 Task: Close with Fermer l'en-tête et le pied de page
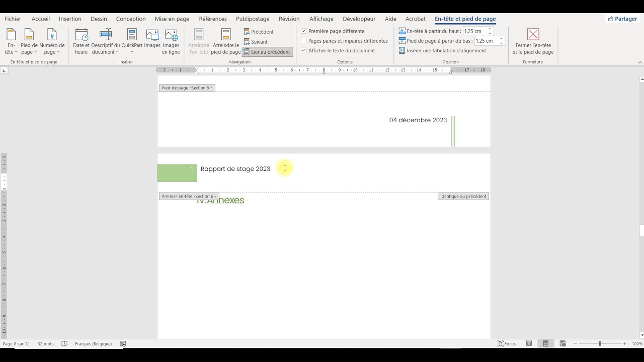[x=533, y=42]
